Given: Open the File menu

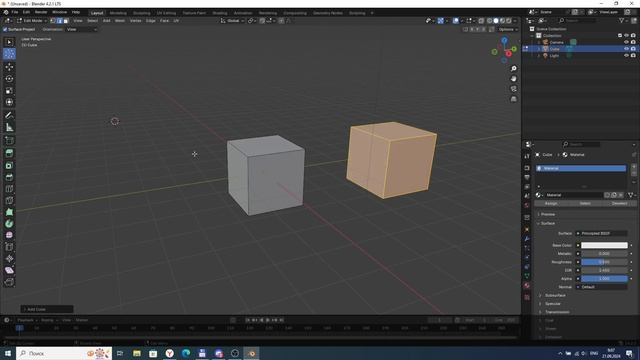Looking at the screenshot, I should pos(15,12).
